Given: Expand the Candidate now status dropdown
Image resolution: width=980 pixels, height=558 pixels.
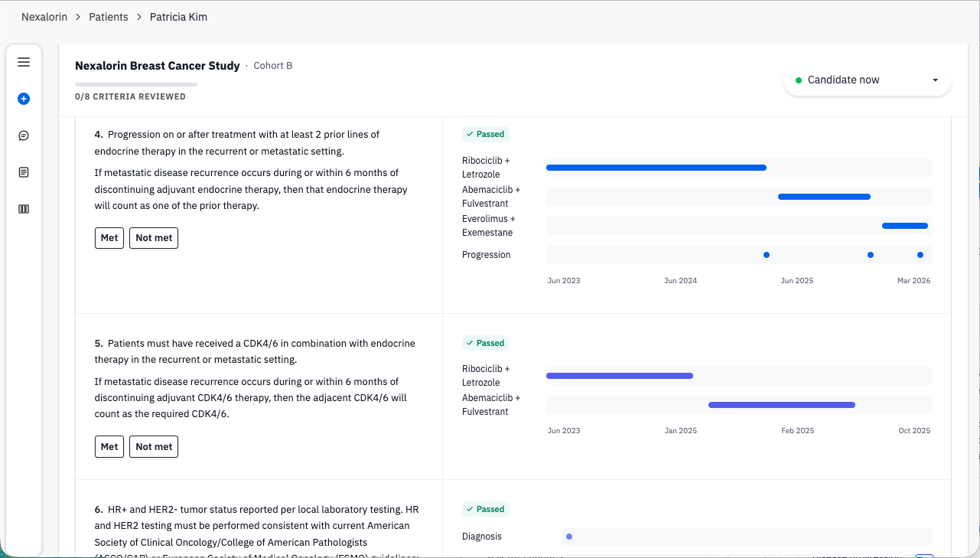Looking at the screenshot, I should 867,80.
